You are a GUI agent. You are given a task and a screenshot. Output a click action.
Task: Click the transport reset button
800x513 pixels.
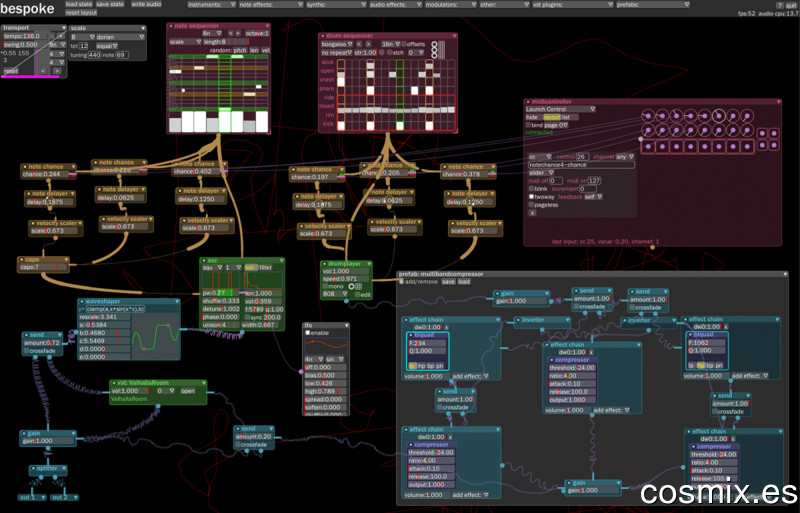[x=11, y=71]
